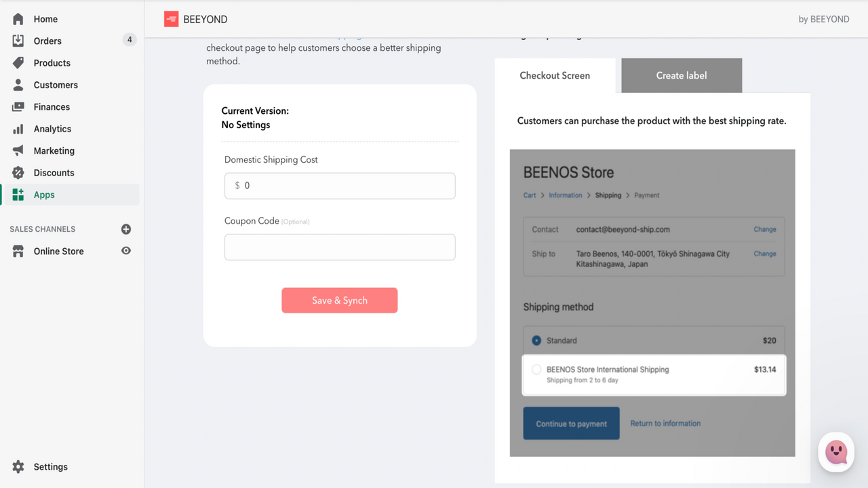
Task: Select Products in the sidebar
Action: [51, 62]
